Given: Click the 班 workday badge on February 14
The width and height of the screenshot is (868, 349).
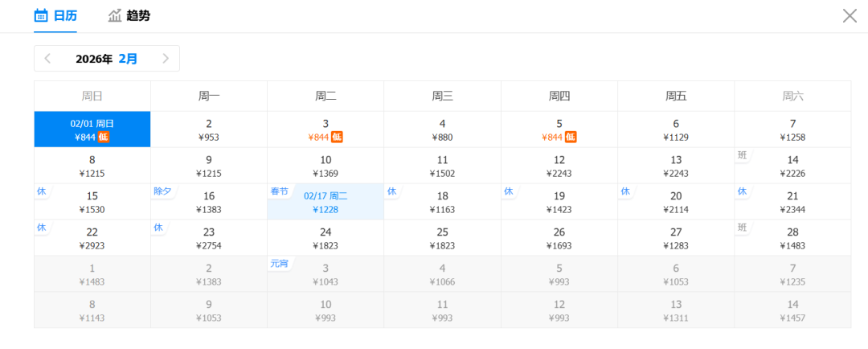Looking at the screenshot, I should tap(742, 154).
